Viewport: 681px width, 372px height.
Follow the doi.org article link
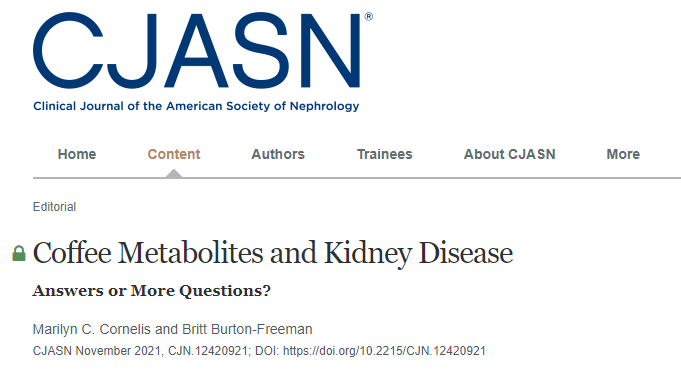pyautogui.click(x=384, y=351)
